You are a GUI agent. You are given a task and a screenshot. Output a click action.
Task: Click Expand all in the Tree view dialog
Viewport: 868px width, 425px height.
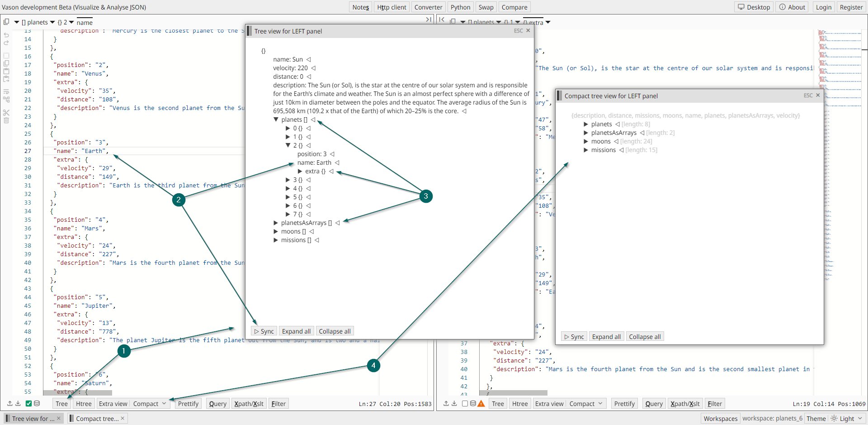(296, 331)
